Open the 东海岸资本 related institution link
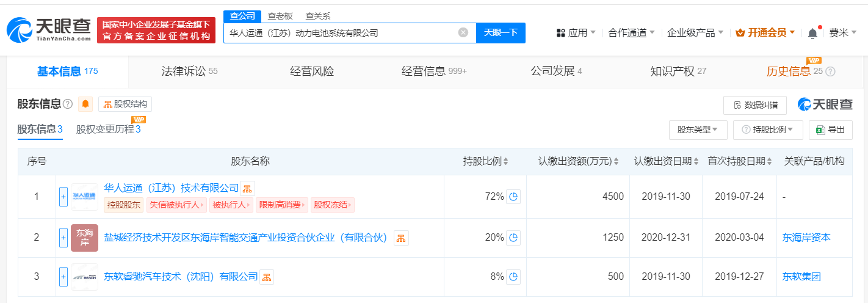 806,238
